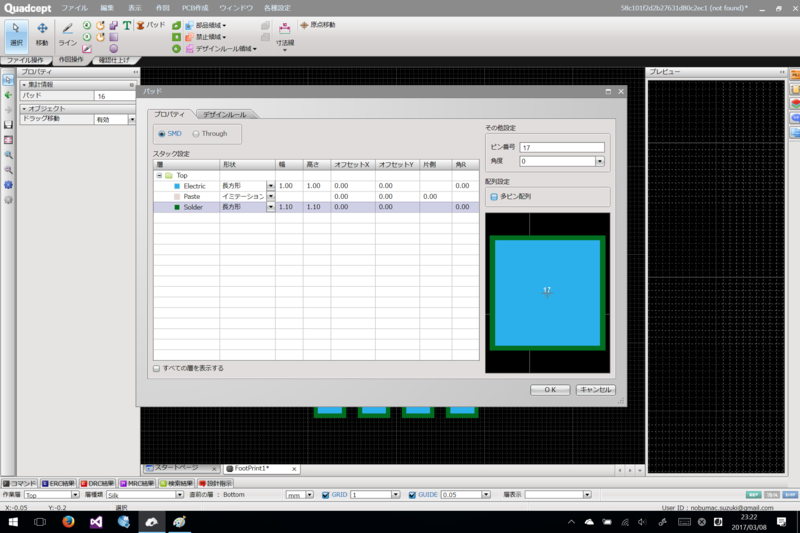Open the 層種類 Silk dropdown
The image size is (800, 533).
pos(180,495)
